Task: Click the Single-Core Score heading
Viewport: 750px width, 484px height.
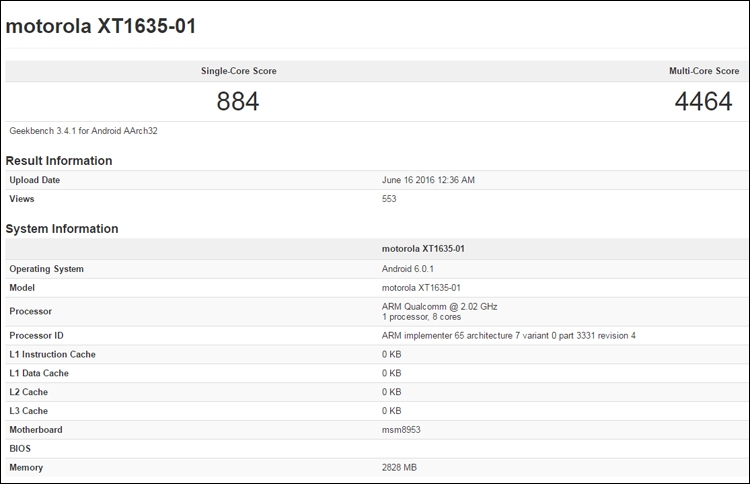Action: pos(238,71)
